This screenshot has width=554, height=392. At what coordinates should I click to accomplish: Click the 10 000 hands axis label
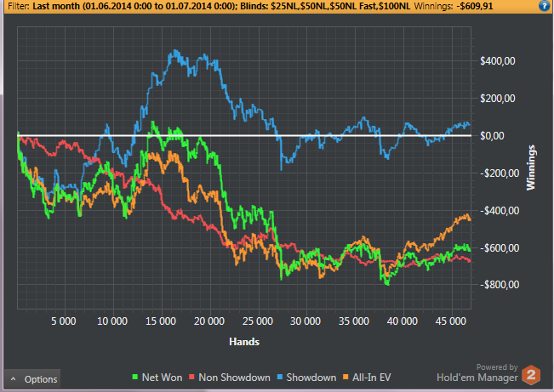click(x=112, y=321)
